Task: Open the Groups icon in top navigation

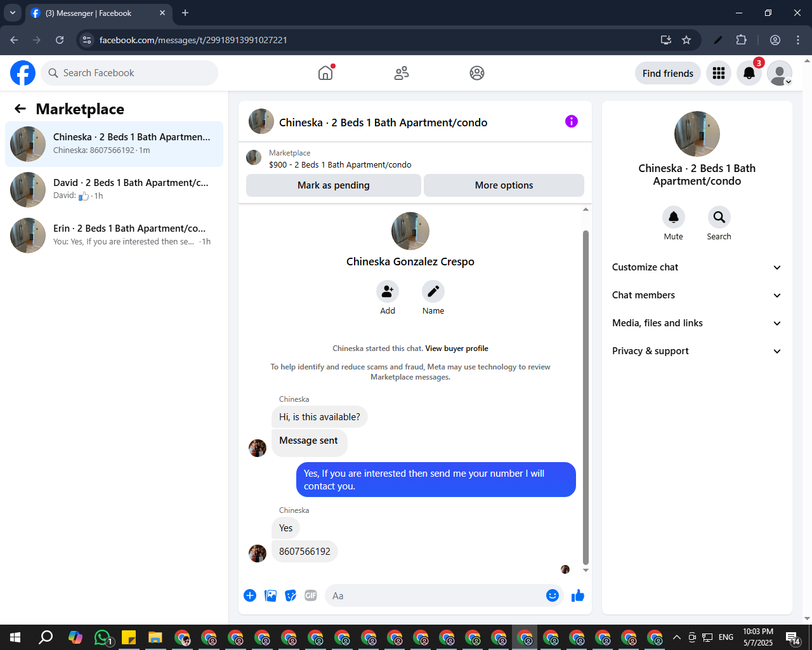Action: (x=477, y=73)
